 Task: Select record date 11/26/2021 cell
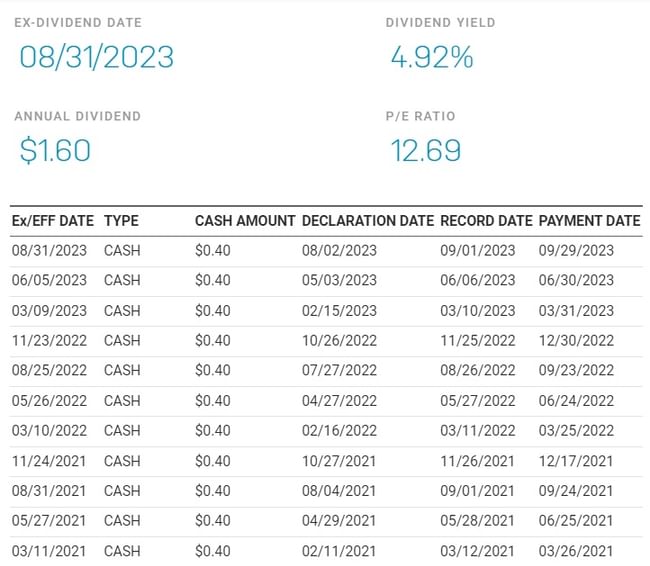tap(477, 461)
